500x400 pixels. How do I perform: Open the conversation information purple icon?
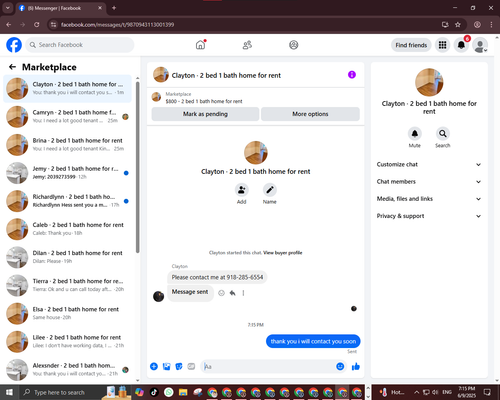coord(352,75)
